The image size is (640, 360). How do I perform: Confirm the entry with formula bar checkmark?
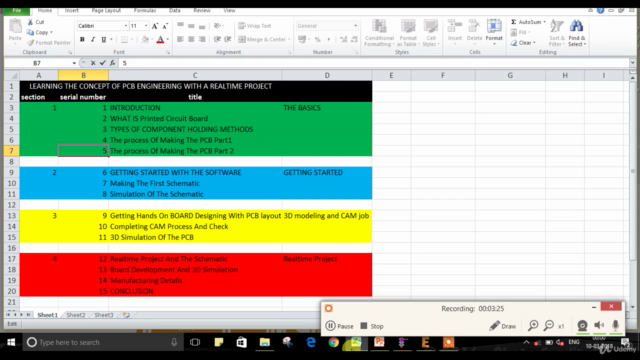tap(102, 63)
